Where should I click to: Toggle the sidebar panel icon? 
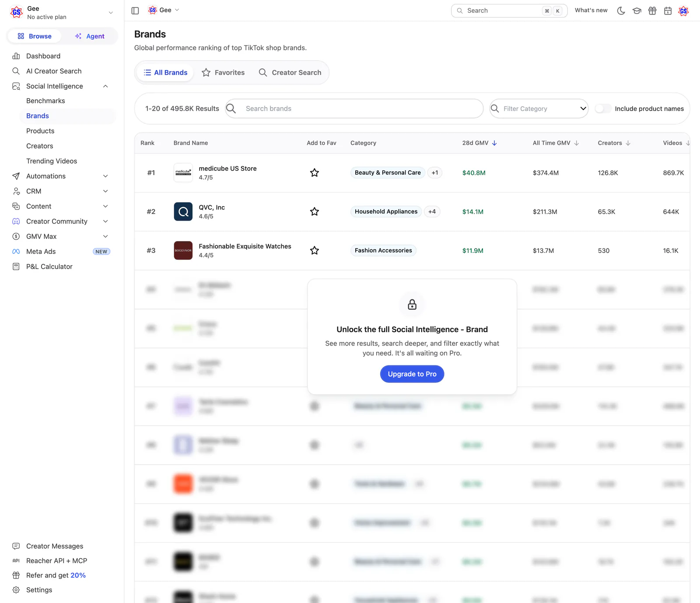pos(135,11)
